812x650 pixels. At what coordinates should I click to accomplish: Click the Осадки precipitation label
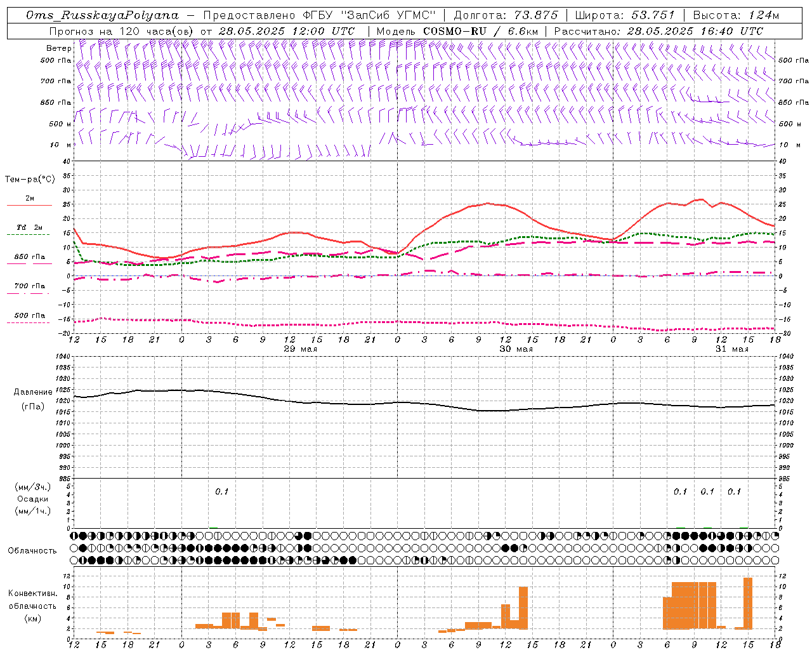pos(33,499)
